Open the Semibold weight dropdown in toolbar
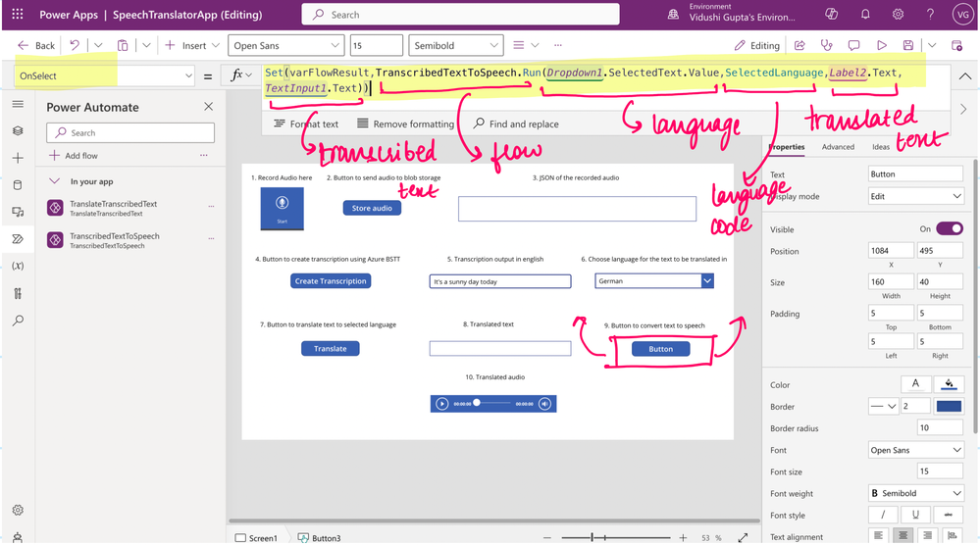 [x=455, y=45]
